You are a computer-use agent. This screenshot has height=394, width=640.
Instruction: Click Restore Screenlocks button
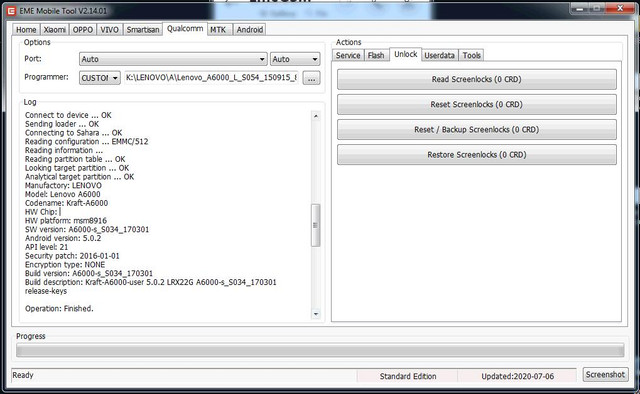click(477, 155)
